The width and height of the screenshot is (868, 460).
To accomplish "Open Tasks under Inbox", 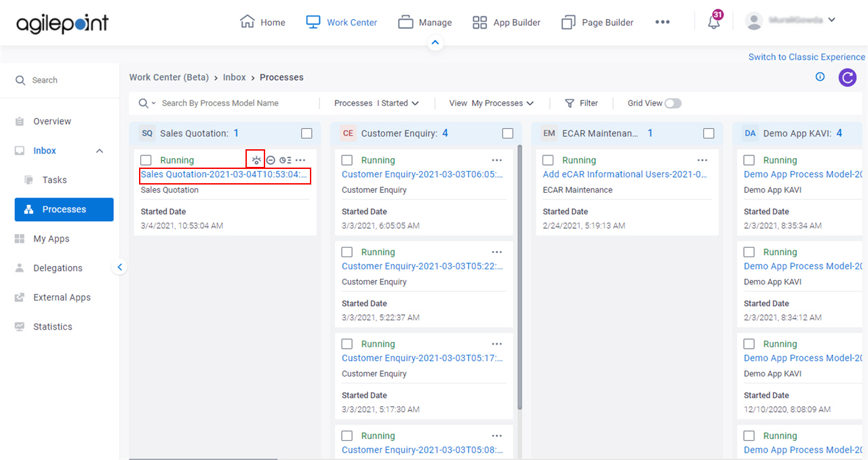I will click(x=54, y=180).
